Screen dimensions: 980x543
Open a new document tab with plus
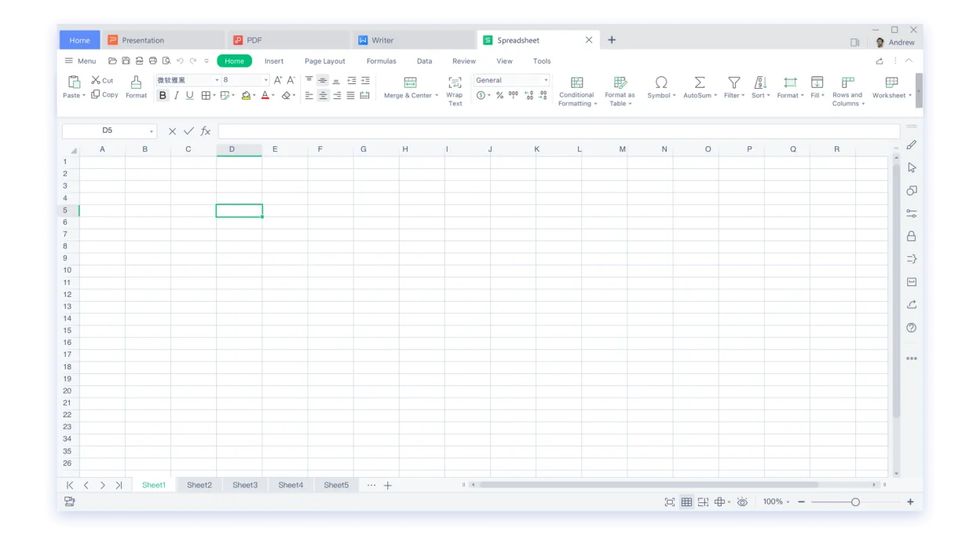(x=612, y=40)
